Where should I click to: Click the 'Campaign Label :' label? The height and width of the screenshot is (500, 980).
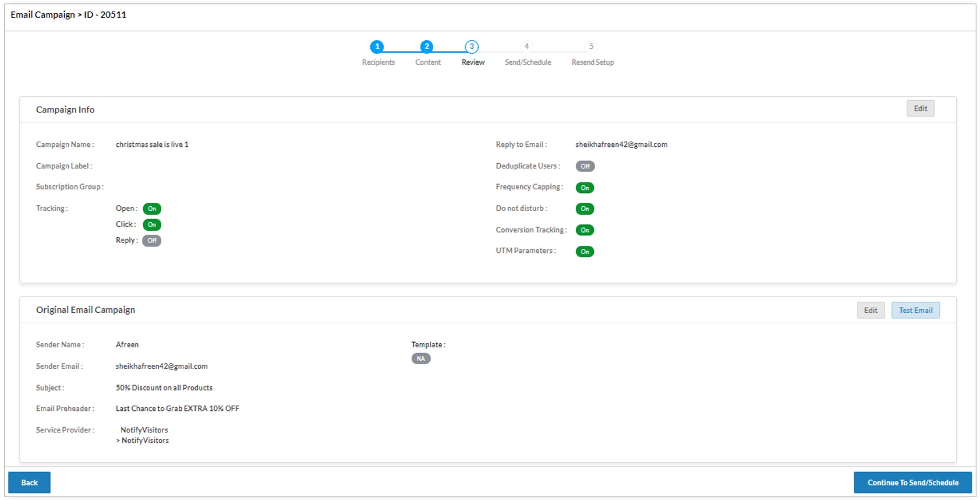click(64, 166)
